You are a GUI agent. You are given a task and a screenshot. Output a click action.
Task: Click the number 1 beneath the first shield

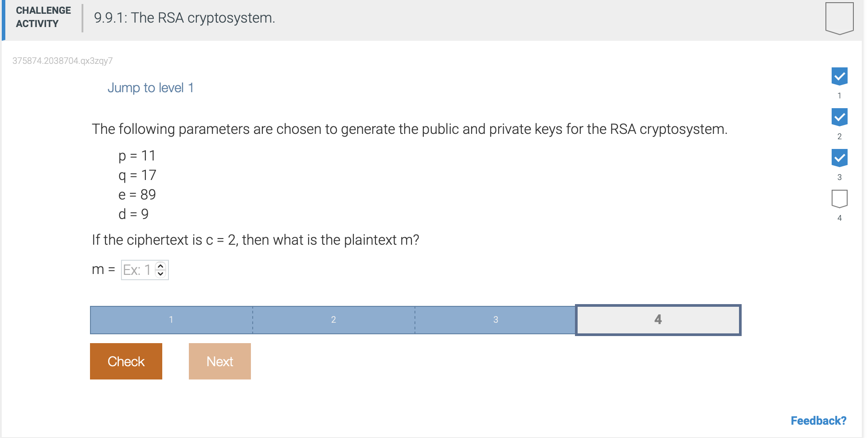pyautogui.click(x=839, y=95)
